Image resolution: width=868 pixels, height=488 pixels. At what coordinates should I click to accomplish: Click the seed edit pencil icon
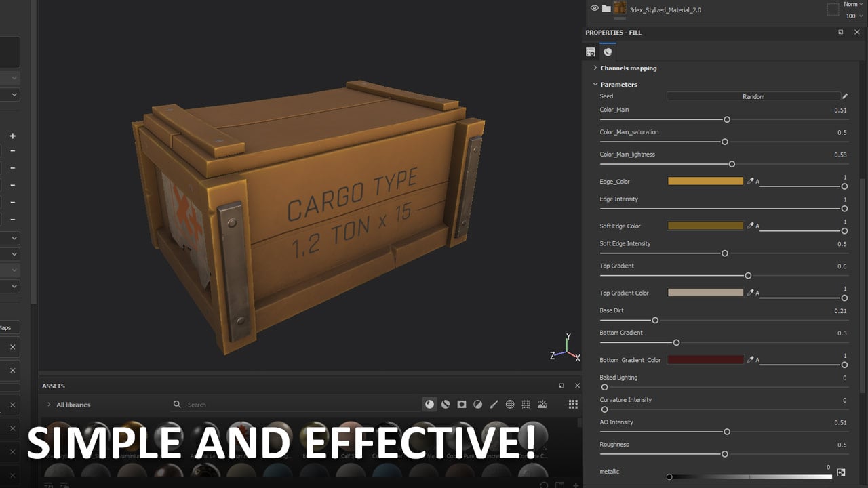(x=845, y=96)
